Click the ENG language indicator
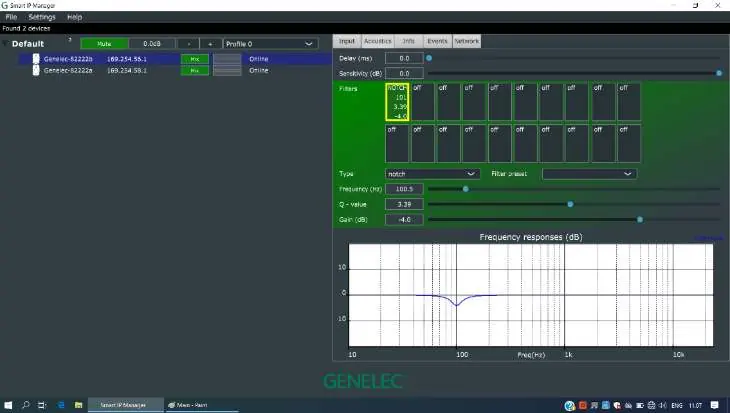The height and width of the screenshot is (413, 730). (x=677, y=406)
